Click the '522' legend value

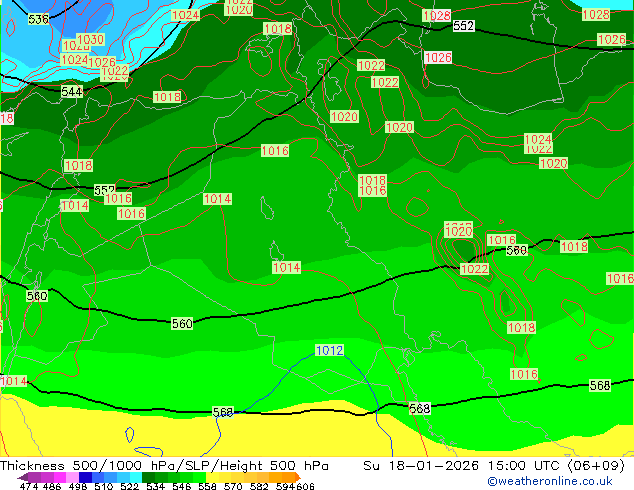tap(129, 486)
